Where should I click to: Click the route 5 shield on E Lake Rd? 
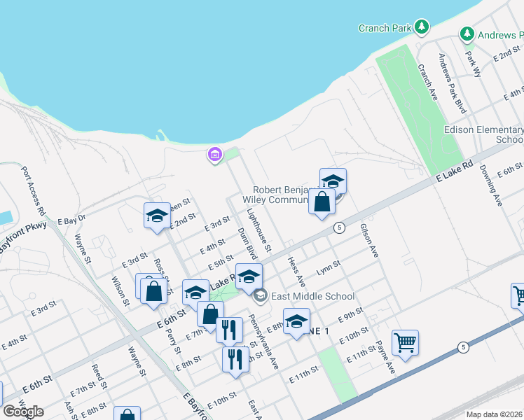pyautogui.click(x=339, y=227)
